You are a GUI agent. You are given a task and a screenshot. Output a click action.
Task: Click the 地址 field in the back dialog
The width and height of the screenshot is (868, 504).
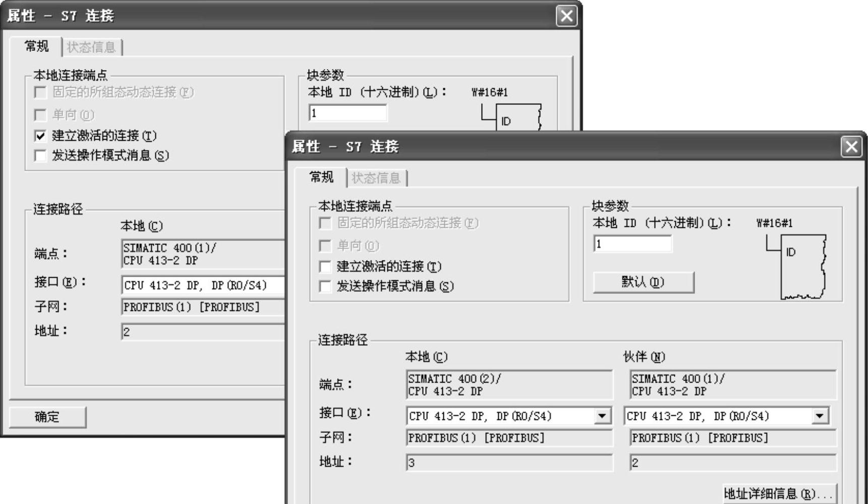tap(203, 332)
